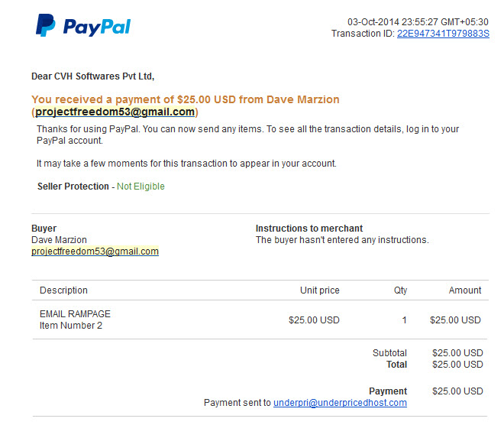Click the Buyer section heading

pos(44,228)
